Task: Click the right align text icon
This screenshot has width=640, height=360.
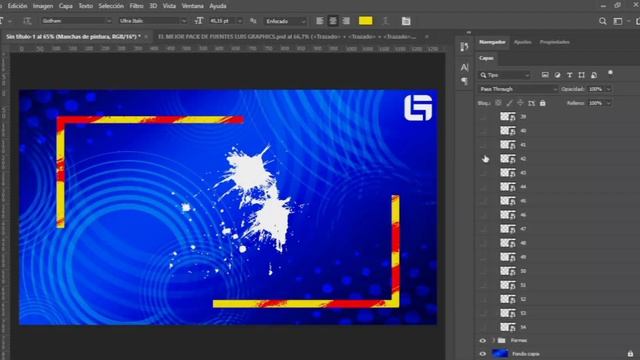Action: click(346, 21)
